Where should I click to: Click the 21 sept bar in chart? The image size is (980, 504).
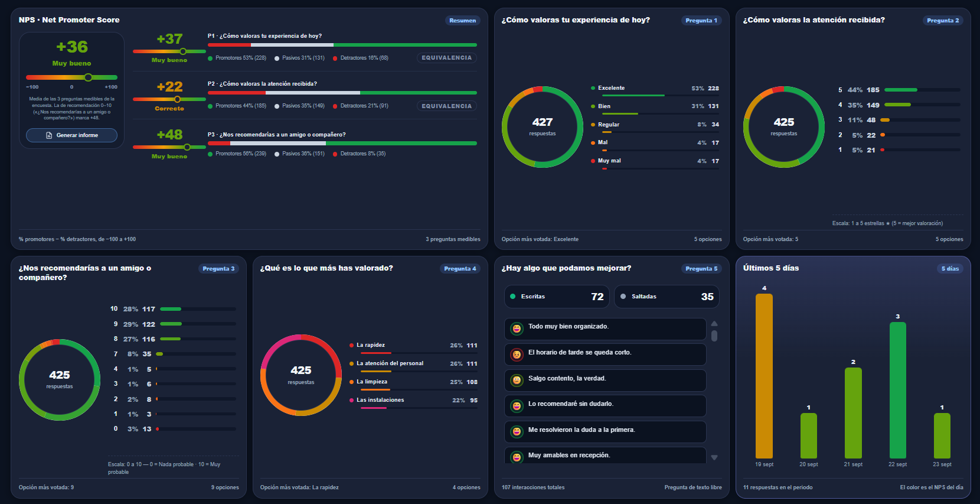point(853,413)
